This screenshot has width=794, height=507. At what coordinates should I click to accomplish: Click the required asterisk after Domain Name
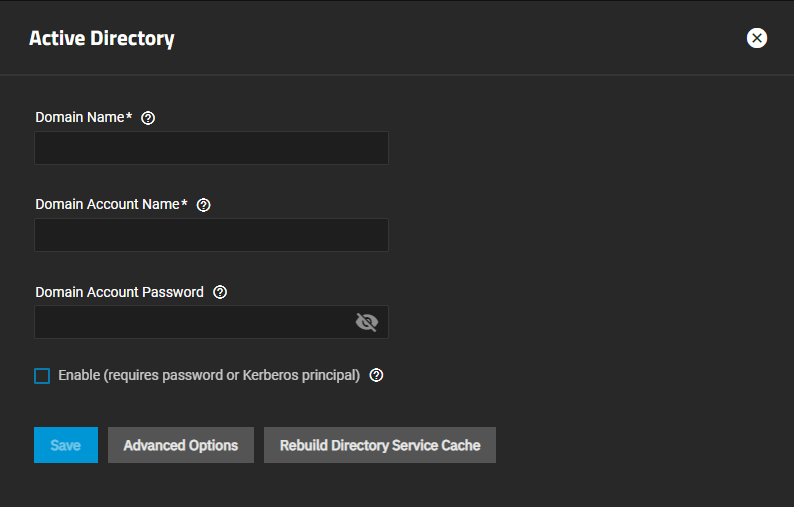click(x=129, y=116)
